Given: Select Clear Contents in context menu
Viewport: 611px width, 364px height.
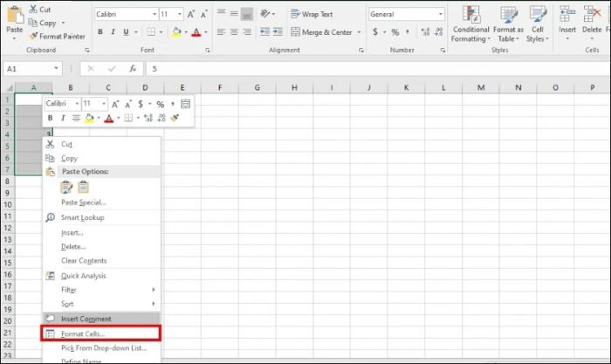Looking at the screenshot, I should (x=101, y=261).
